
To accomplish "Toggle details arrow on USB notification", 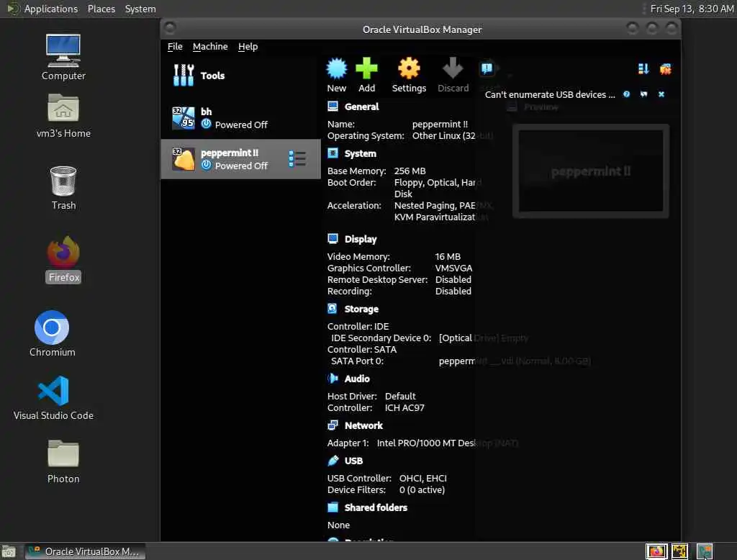I will coord(643,94).
